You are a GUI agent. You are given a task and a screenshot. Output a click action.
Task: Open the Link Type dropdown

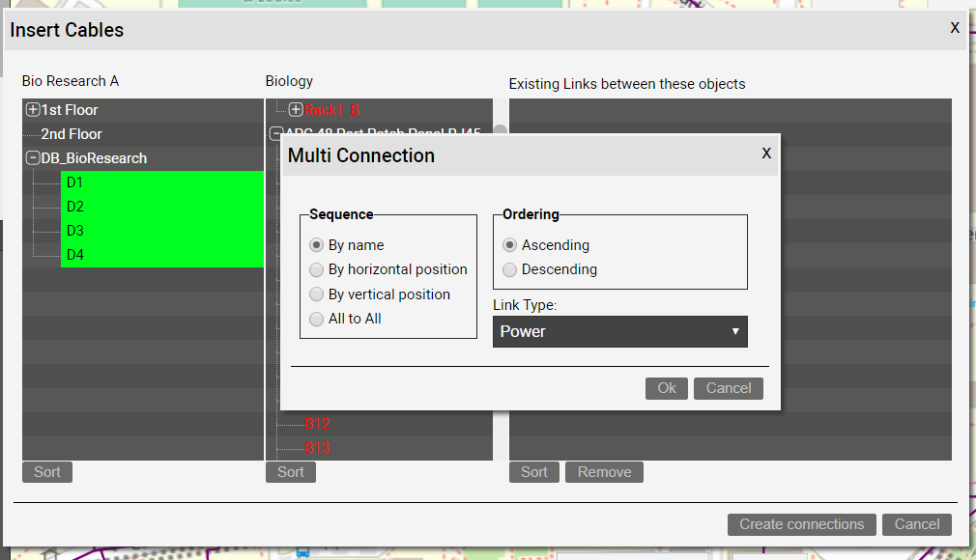point(619,331)
